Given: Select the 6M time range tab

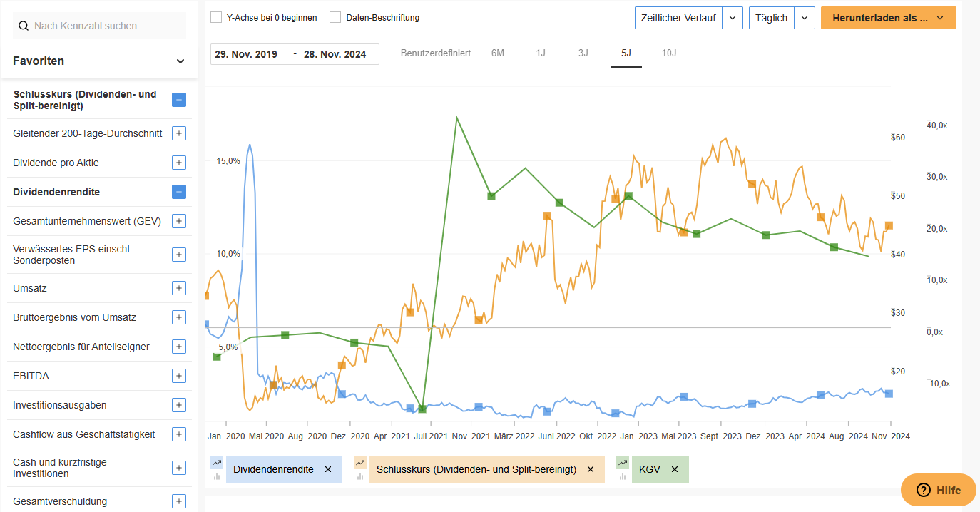Looking at the screenshot, I should point(497,53).
